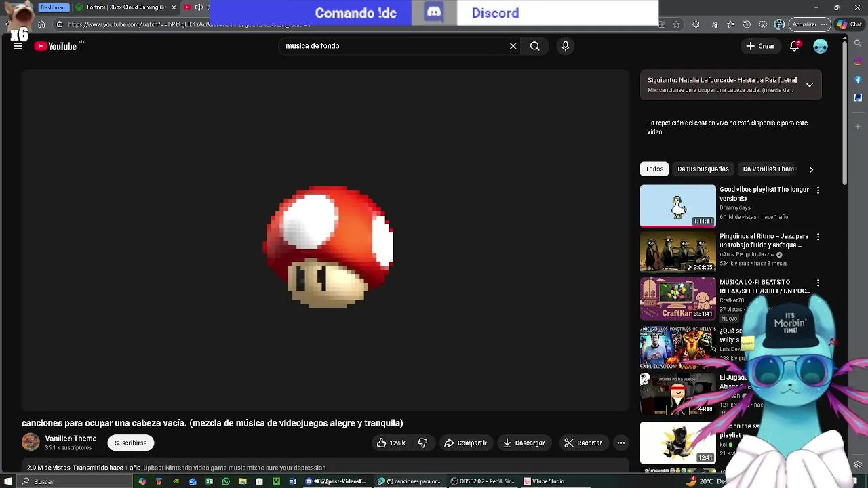
Task: Click the Compartir button
Action: tap(465, 443)
